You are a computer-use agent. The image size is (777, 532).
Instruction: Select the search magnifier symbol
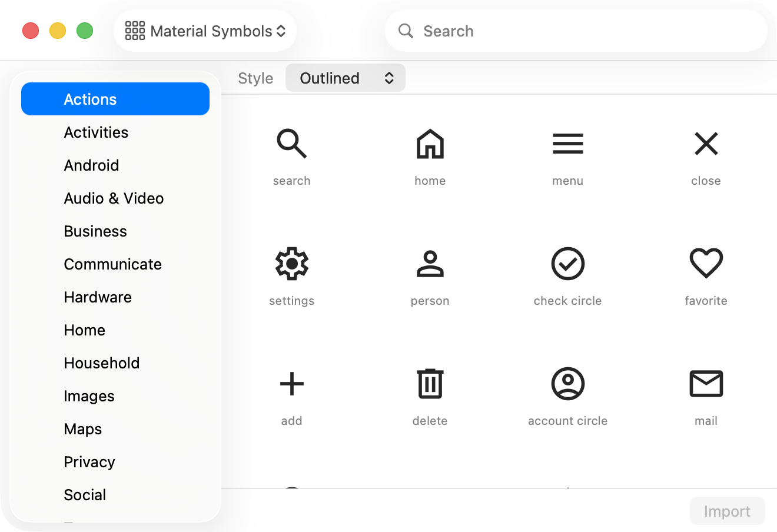tap(292, 144)
